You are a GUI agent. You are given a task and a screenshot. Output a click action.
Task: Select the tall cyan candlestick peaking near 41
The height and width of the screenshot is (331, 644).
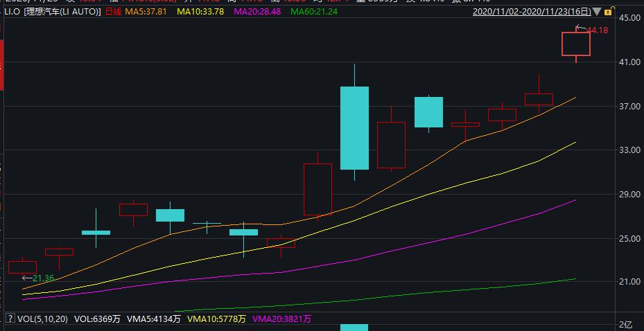354,123
